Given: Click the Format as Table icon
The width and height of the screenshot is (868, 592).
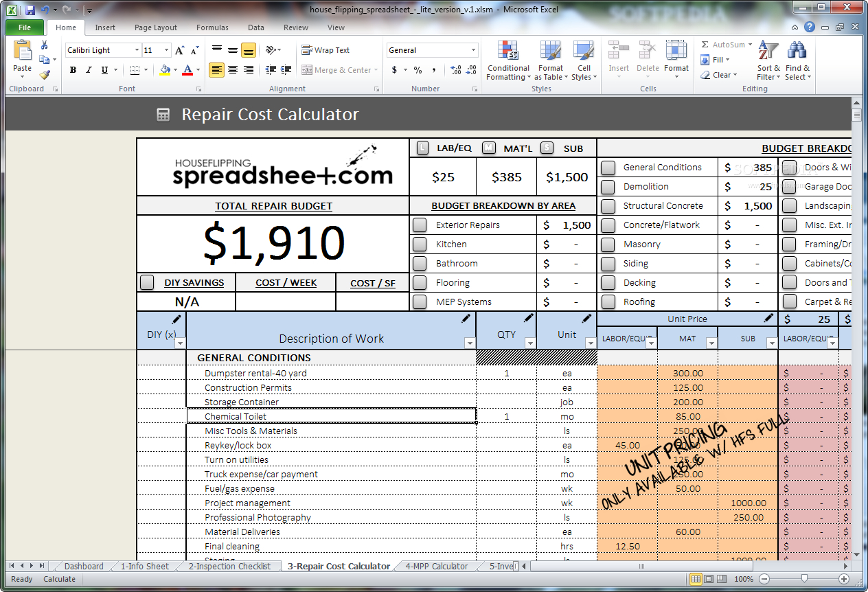Looking at the screenshot, I should (550, 62).
